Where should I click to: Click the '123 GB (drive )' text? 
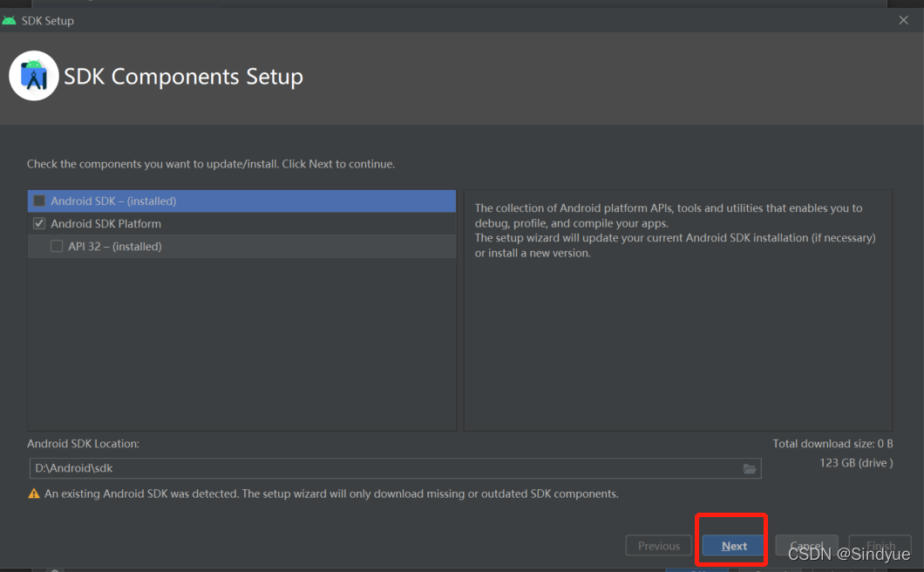coord(856,463)
